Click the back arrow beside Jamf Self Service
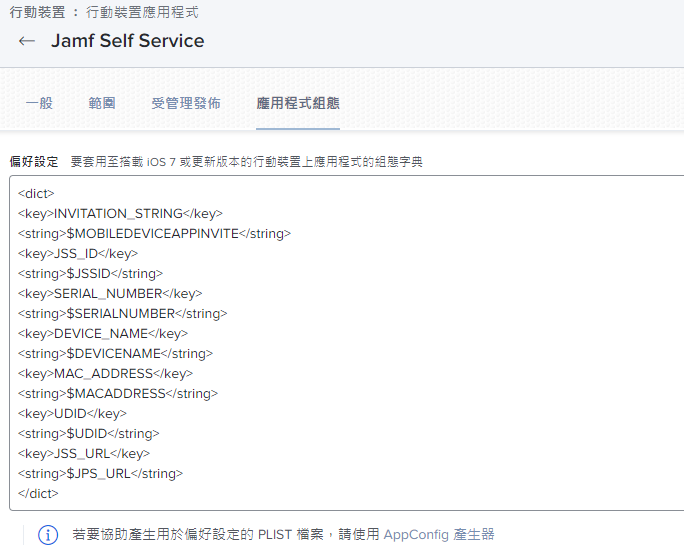Image resolution: width=684 pixels, height=554 pixels. [27, 41]
